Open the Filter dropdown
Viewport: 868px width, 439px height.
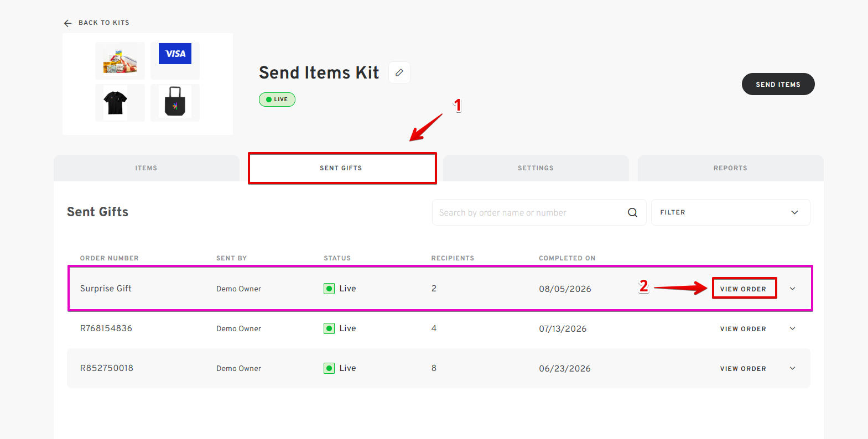[x=730, y=212]
